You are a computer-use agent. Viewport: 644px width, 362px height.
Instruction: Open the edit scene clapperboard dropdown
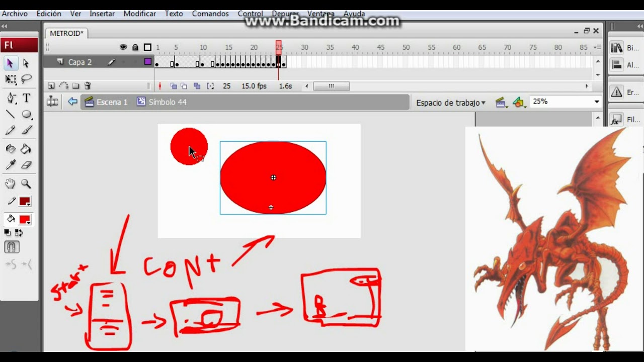coord(501,103)
